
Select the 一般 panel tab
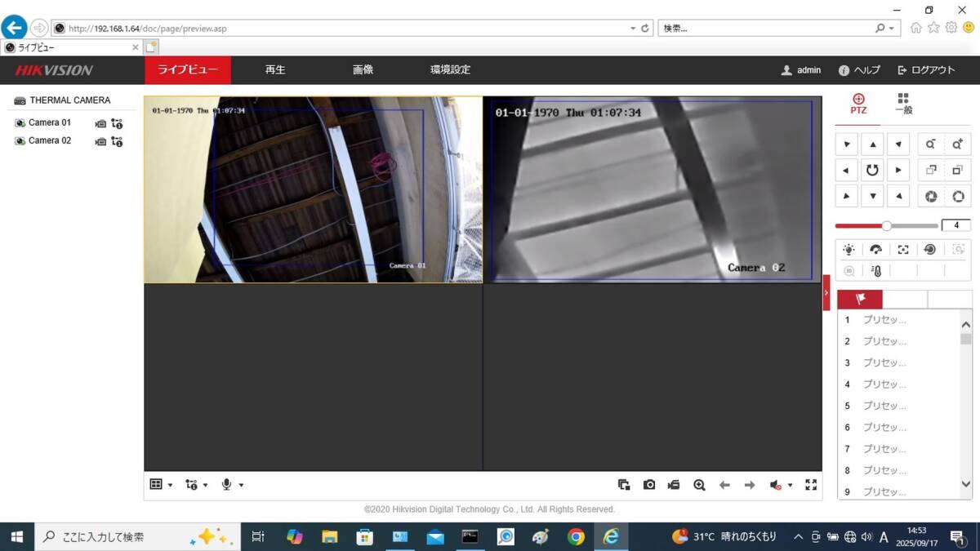click(x=903, y=103)
